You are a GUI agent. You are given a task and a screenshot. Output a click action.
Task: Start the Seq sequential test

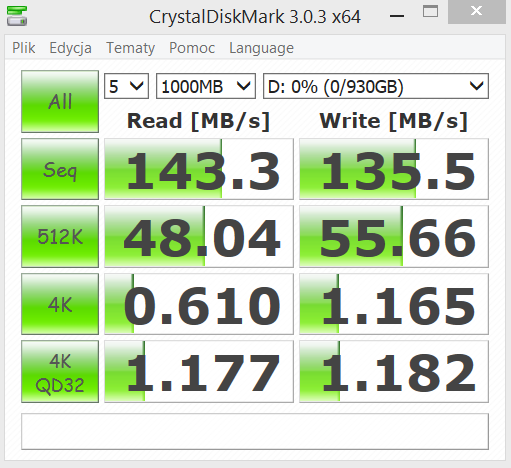(x=60, y=169)
